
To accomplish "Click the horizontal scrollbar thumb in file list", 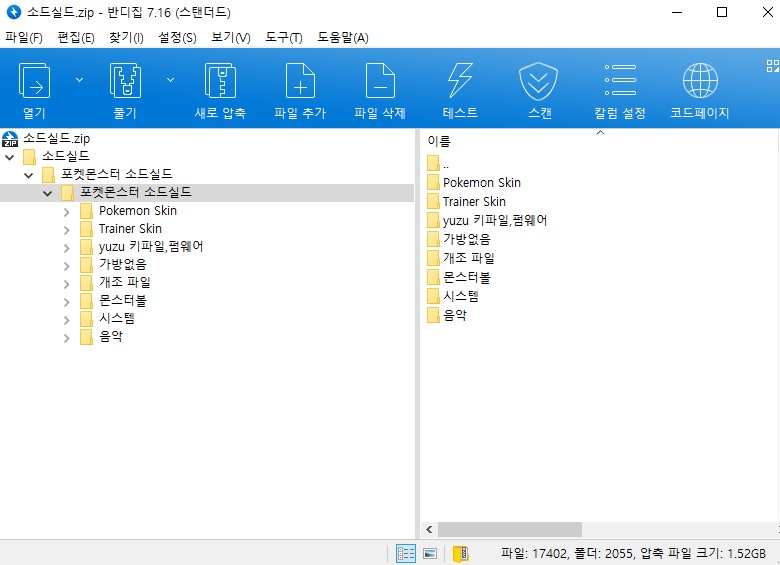I will point(509,530).
